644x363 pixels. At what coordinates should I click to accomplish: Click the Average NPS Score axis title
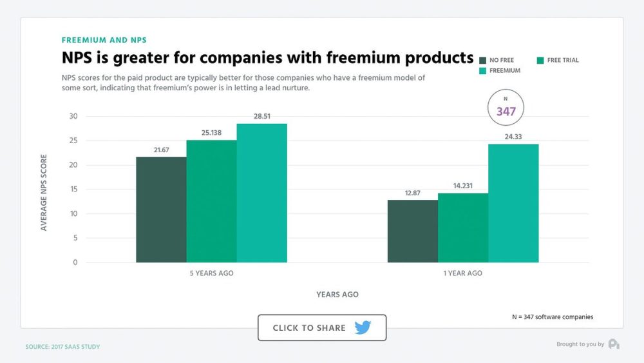point(44,192)
